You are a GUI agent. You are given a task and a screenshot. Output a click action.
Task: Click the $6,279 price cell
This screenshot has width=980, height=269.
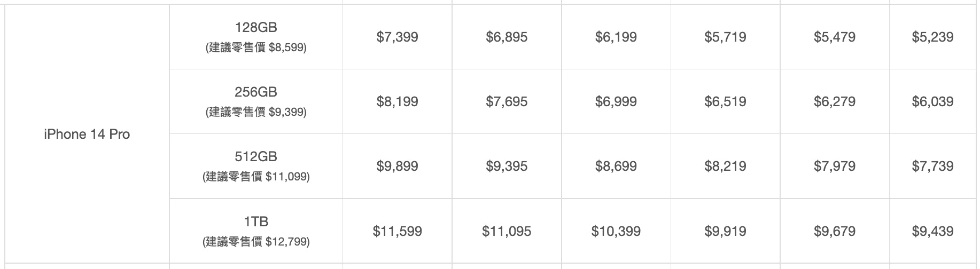point(835,101)
